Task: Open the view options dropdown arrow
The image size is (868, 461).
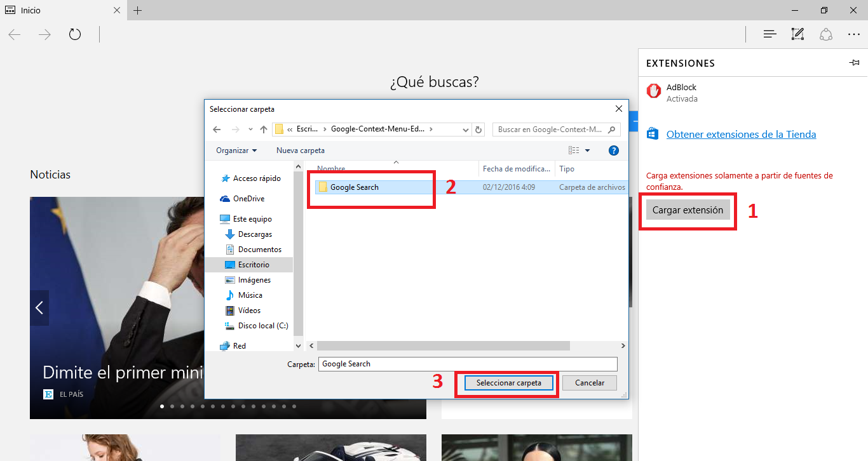Action: (x=587, y=150)
